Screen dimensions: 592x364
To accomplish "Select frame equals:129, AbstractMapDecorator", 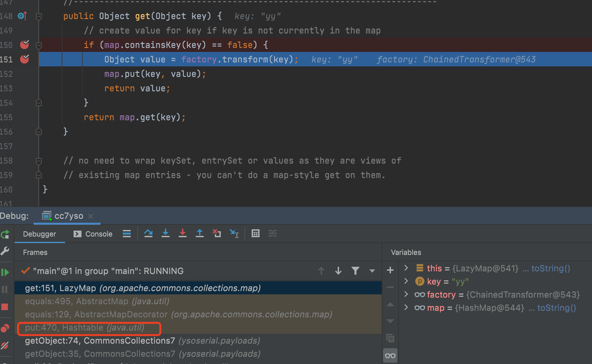I will click(198, 314).
